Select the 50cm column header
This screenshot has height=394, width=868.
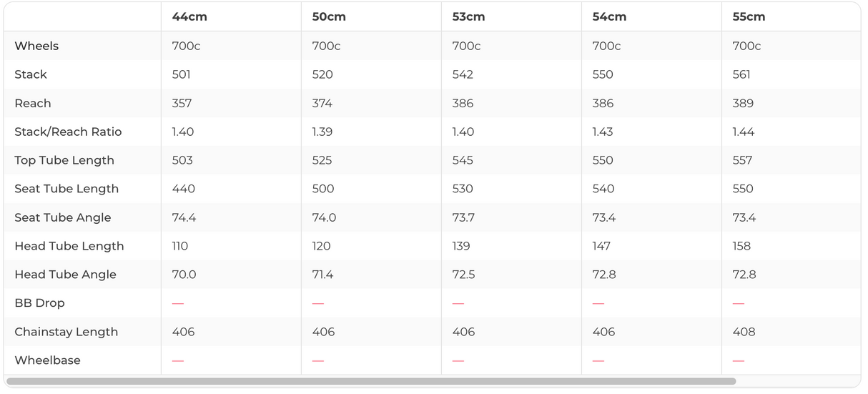click(329, 17)
